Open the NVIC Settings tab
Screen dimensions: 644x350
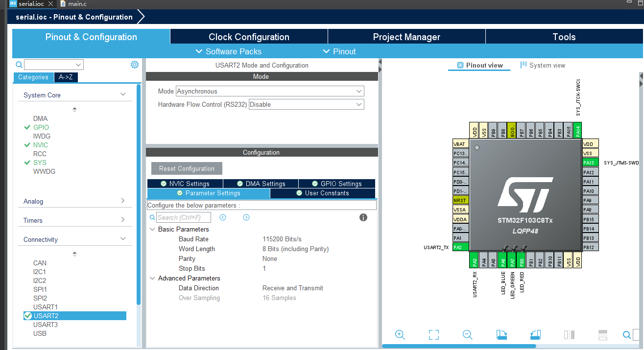click(185, 184)
